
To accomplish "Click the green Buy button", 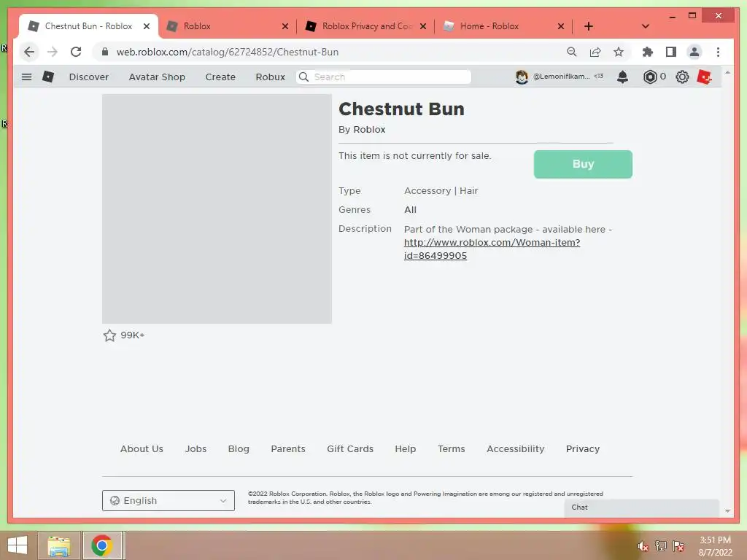I will (583, 164).
